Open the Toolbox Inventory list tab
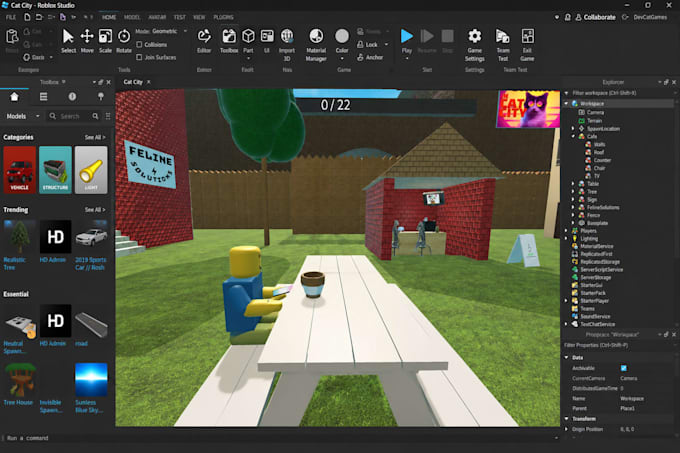Image resolution: width=680 pixels, height=453 pixels. click(43, 97)
